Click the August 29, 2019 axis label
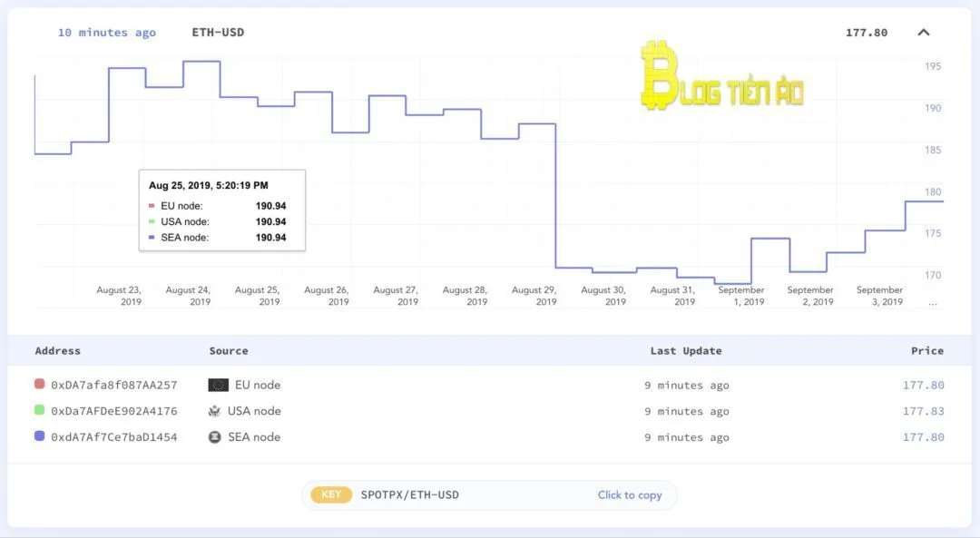Image resolution: width=980 pixels, height=538 pixels. pyautogui.click(x=534, y=296)
